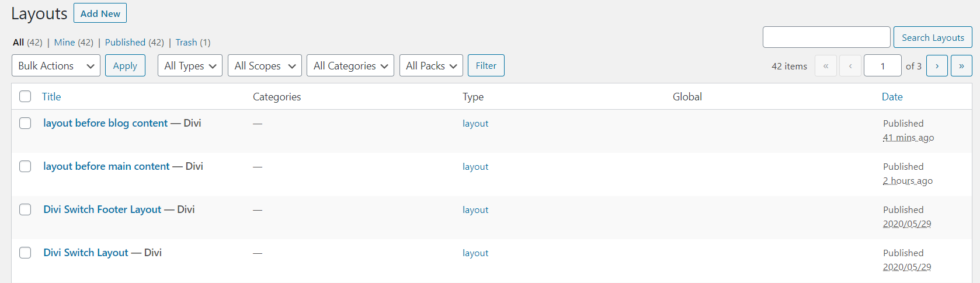
Task: Focus the search layouts text field
Action: click(x=826, y=37)
